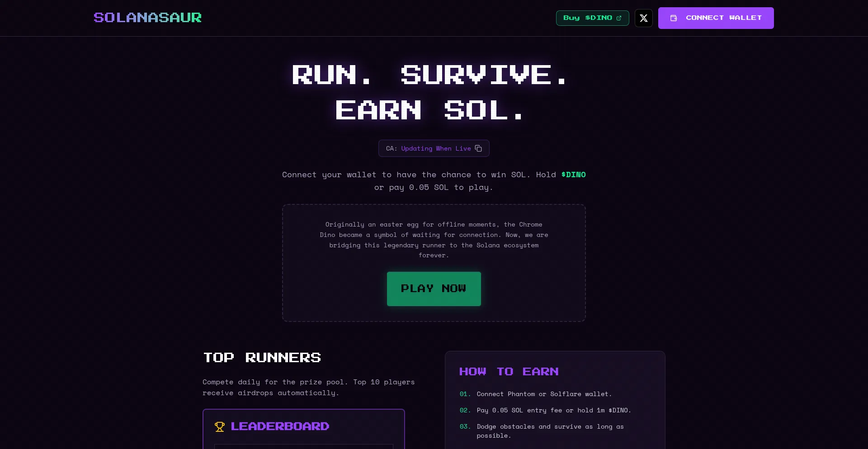The height and width of the screenshot is (449, 868).
Task: Open the X (Twitter) social link
Action: 643,18
